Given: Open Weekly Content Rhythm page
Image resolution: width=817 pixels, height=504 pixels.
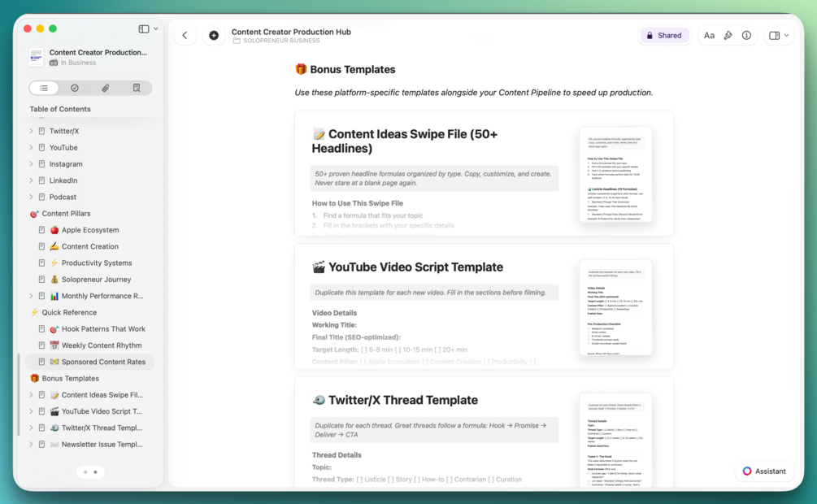Looking at the screenshot, I should pyautogui.click(x=102, y=345).
